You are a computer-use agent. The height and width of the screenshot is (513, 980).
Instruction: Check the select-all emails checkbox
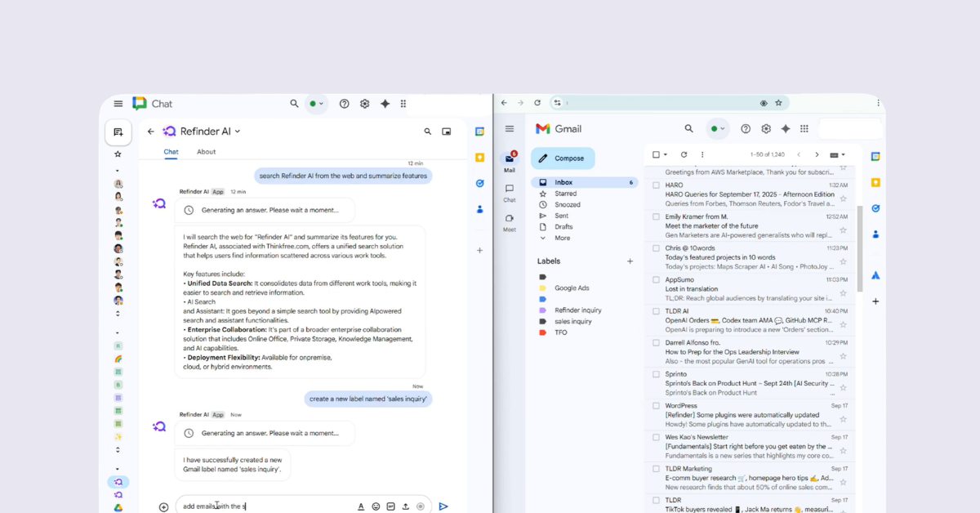tap(657, 154)
